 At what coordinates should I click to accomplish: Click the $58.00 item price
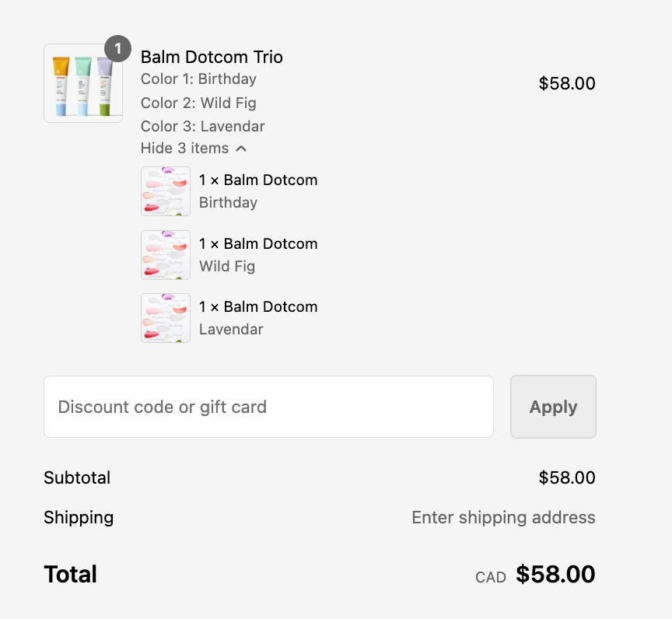(567, 83)
